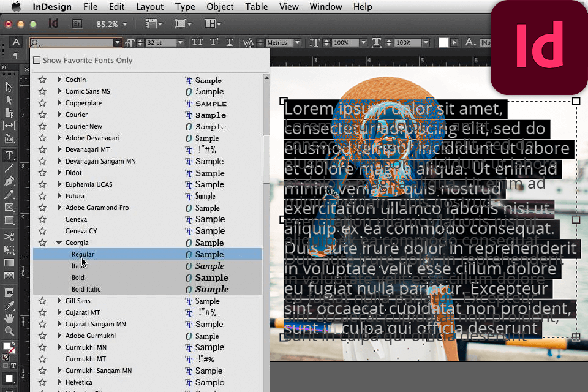588x392 pixels.
Task: Pick the Scissors tool
Action: [x=9, y=236]
